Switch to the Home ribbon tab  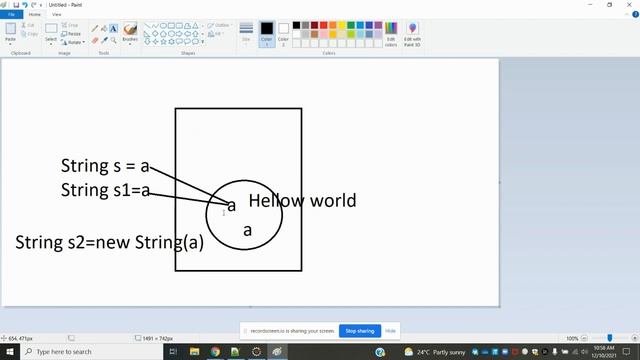tap(35, 15)
